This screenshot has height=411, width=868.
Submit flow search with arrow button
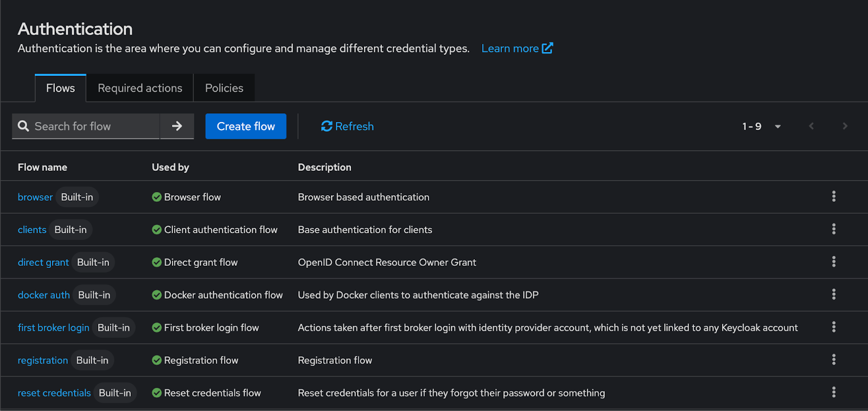point(177,126)
